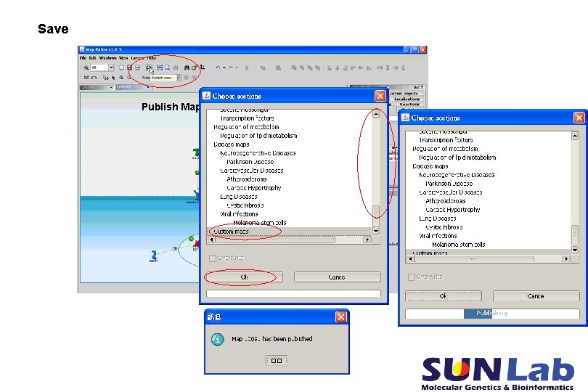Click scroll-down arrow in Publishing dialog's list

575,250
